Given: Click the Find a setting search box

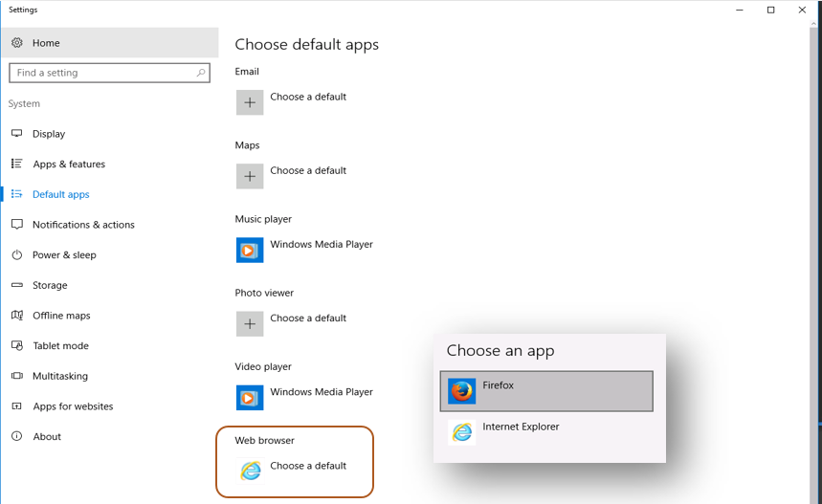Looking at the screenshot, I should [x=109, y=73].
